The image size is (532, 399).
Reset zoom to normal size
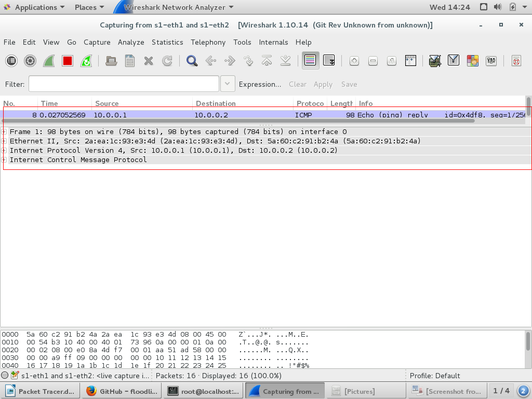click(392, 61)
